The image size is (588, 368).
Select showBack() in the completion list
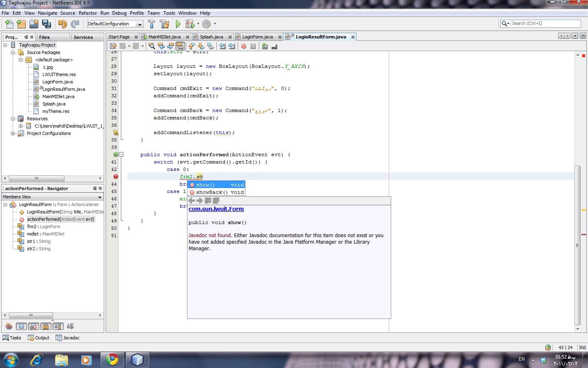click(x=216, y=192)
